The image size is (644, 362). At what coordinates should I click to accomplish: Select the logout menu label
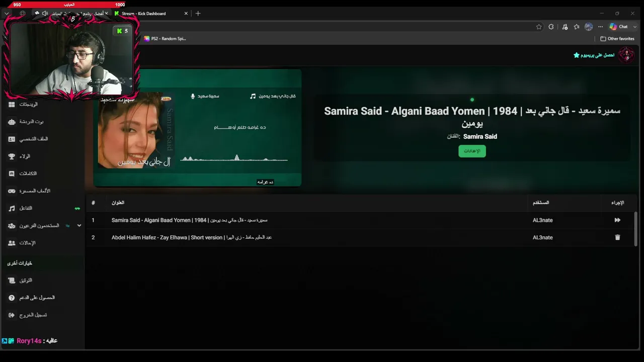coord(33,315)
